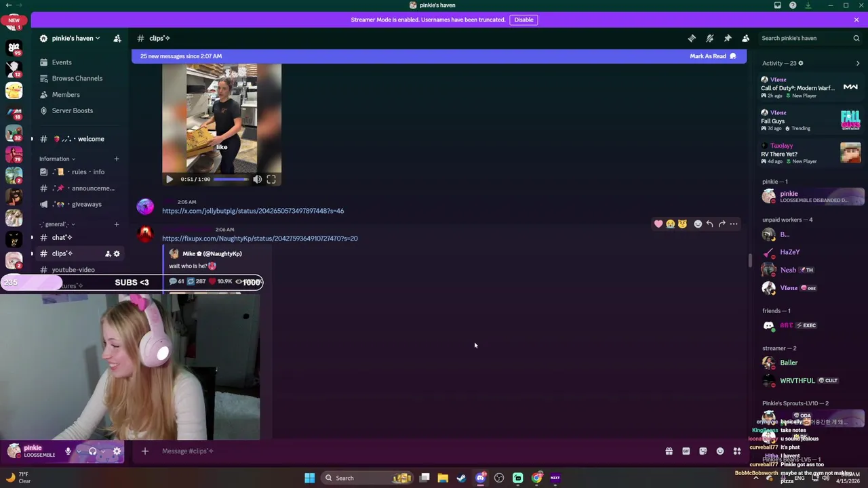Open pinkie's haven server dropdown
Screen dimensions: 868x488
coord(76,39)
